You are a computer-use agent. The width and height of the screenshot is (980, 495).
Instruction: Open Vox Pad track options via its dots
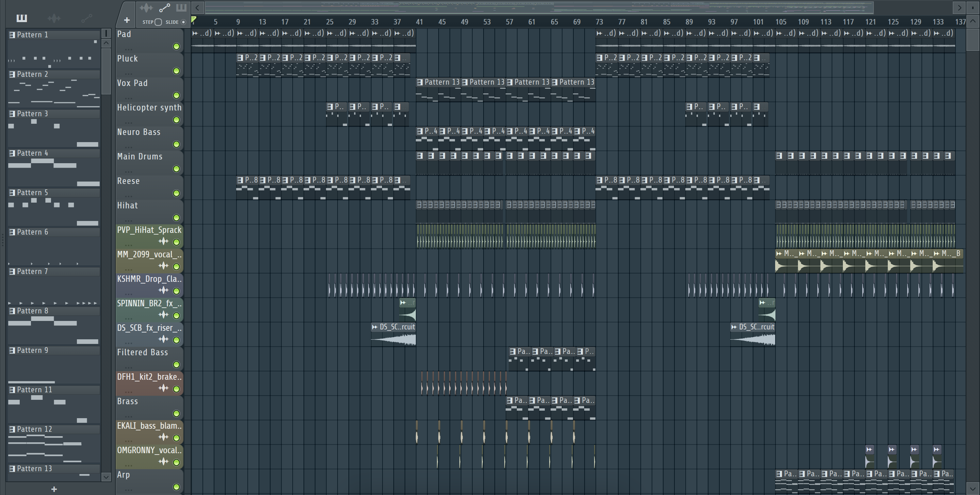(x=129, y=98)
